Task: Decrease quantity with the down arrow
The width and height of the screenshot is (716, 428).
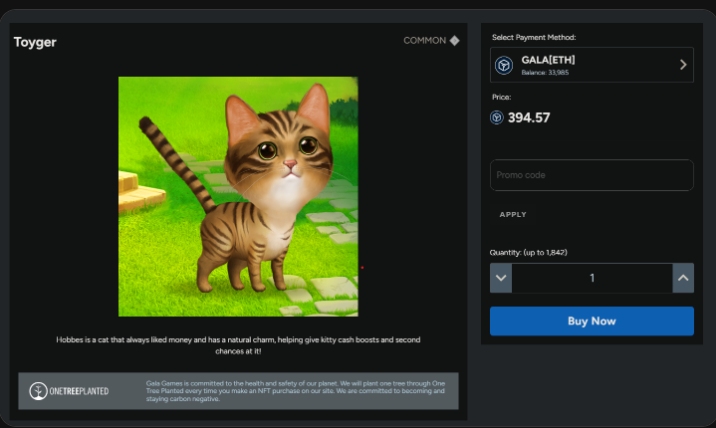Action: tap(501, 278)
